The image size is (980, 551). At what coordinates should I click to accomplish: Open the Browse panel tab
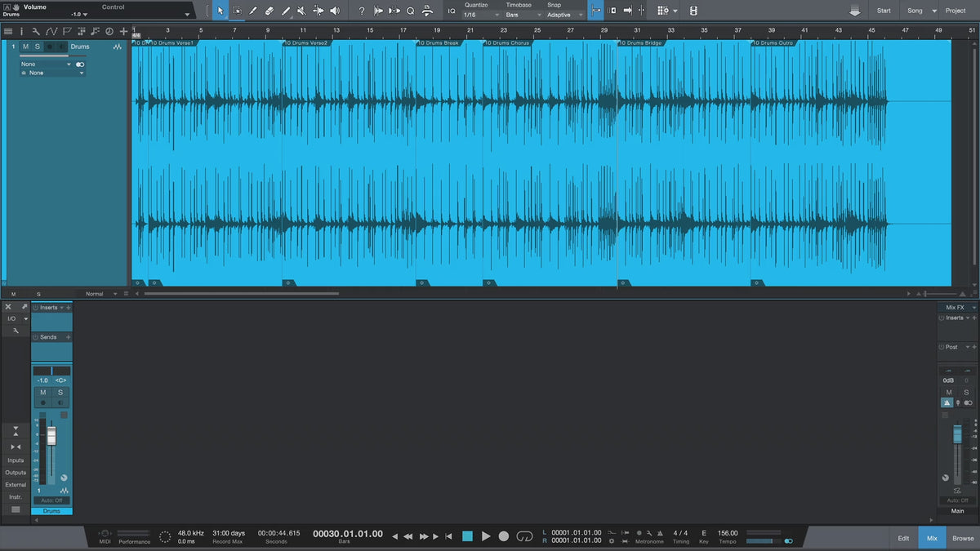tap(963, 538)
